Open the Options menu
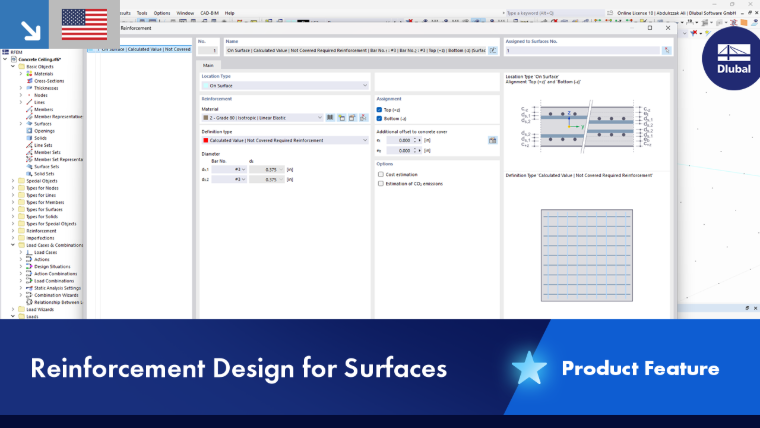This screenshot has width=760, height=428. pos(162,13)
